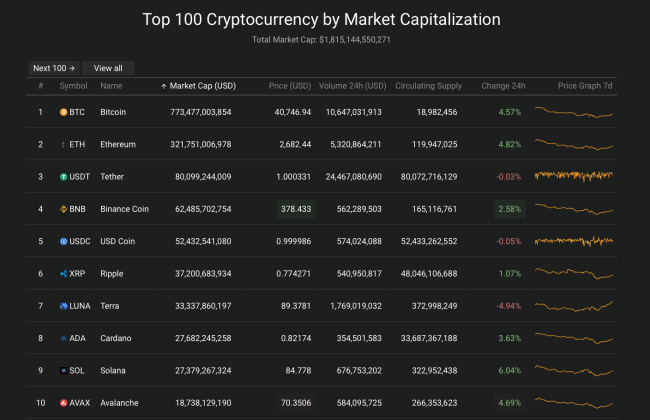Sort table by Volume 24h (USD) column
The height and width of the screenshot is (420, 650).
(352, 86)
